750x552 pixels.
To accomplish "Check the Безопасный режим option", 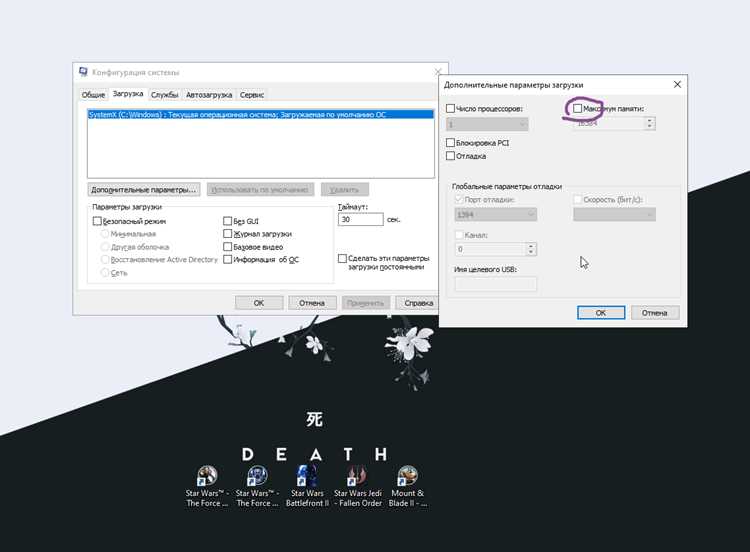I will (x=97, y=221).
